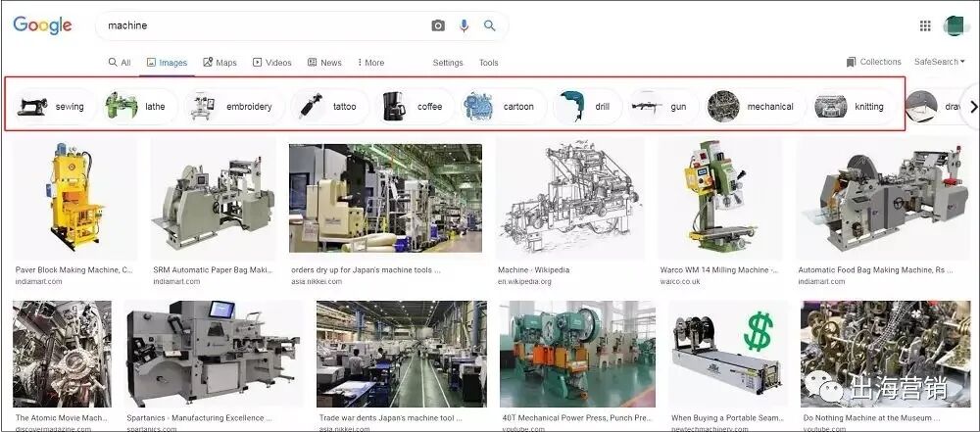Click 'Paver Block Making Machine' caption

(x=74, y=270)
